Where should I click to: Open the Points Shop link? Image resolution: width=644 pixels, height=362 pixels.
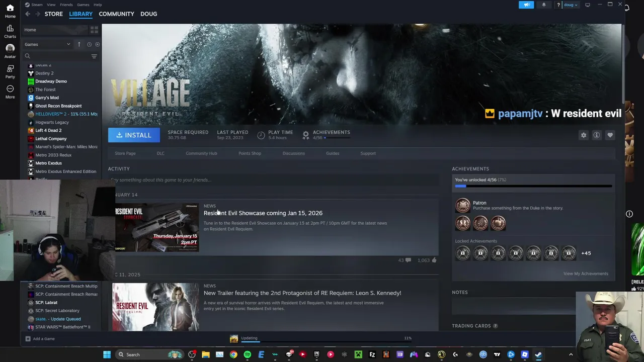[x=250, y=153]
